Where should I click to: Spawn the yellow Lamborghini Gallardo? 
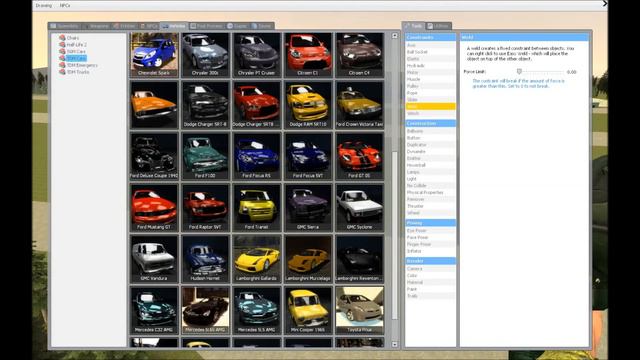[x=257, y=259]
